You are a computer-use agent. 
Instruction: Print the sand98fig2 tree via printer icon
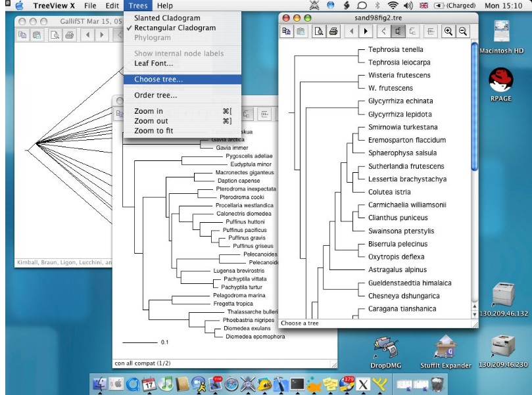coord(333,32)
